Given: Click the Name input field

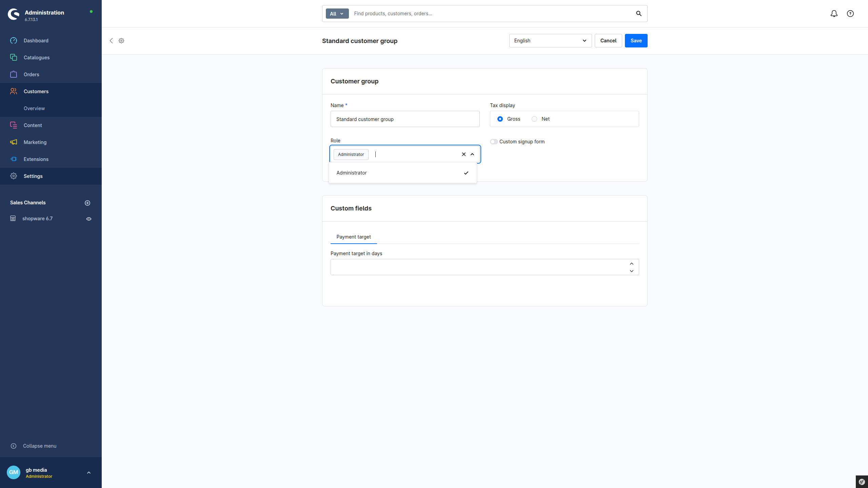Looking at the screenshot, I should point(405,119).
